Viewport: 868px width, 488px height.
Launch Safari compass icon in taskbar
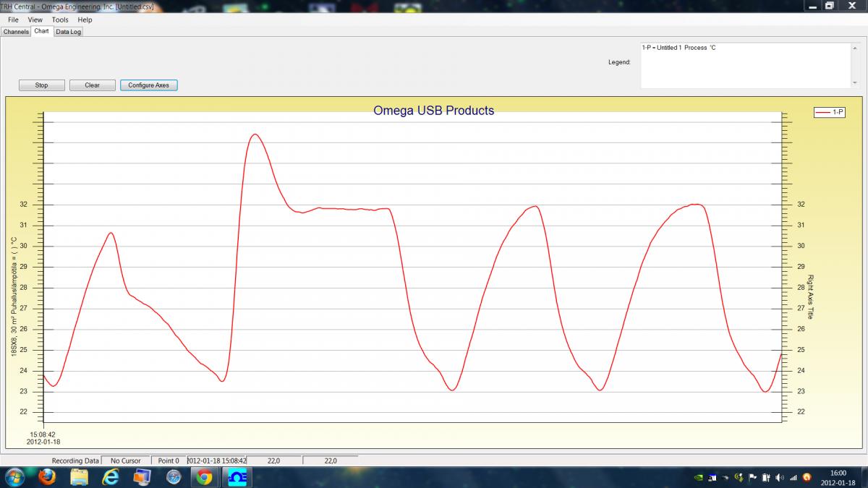[173, 477]
